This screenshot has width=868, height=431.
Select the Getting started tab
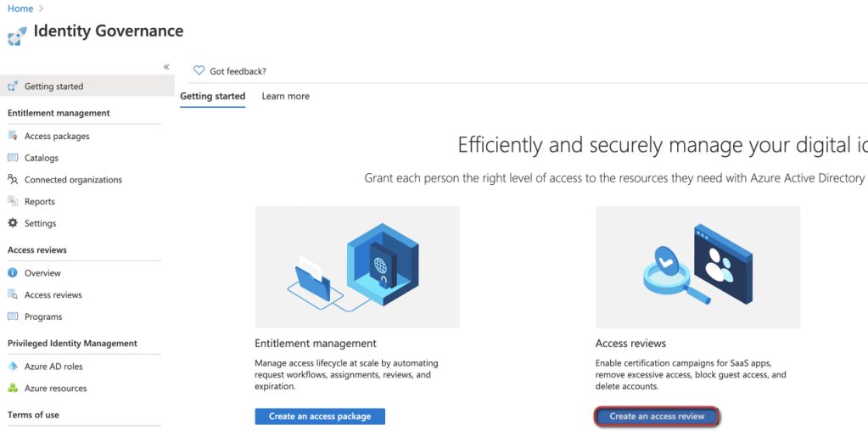212,97
